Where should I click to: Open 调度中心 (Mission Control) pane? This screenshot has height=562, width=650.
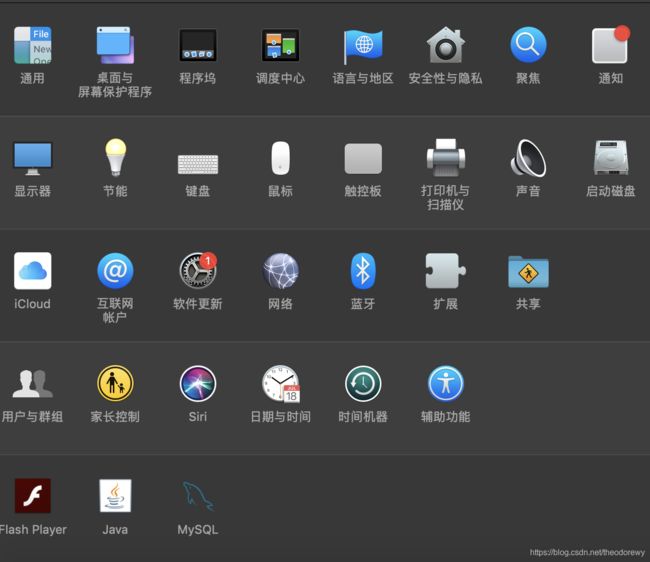point(280,45)
